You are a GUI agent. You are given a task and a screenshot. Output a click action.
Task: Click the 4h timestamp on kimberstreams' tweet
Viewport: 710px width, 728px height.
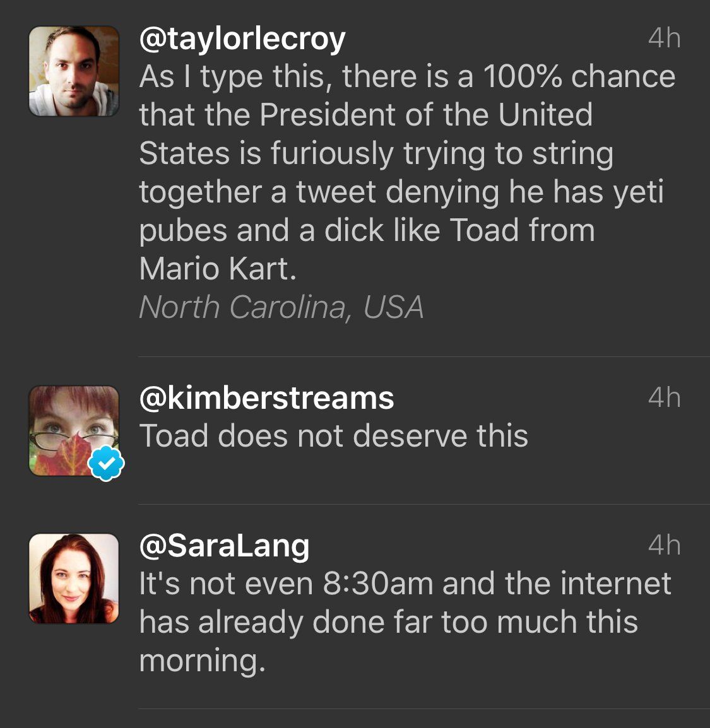tap(664, 398)
